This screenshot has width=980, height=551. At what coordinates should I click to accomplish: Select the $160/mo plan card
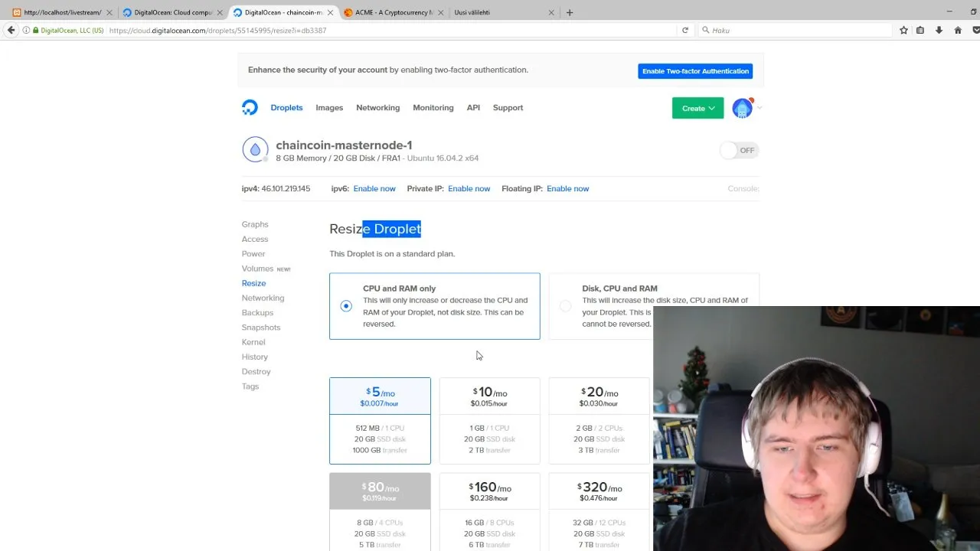(x=489, y=511)
